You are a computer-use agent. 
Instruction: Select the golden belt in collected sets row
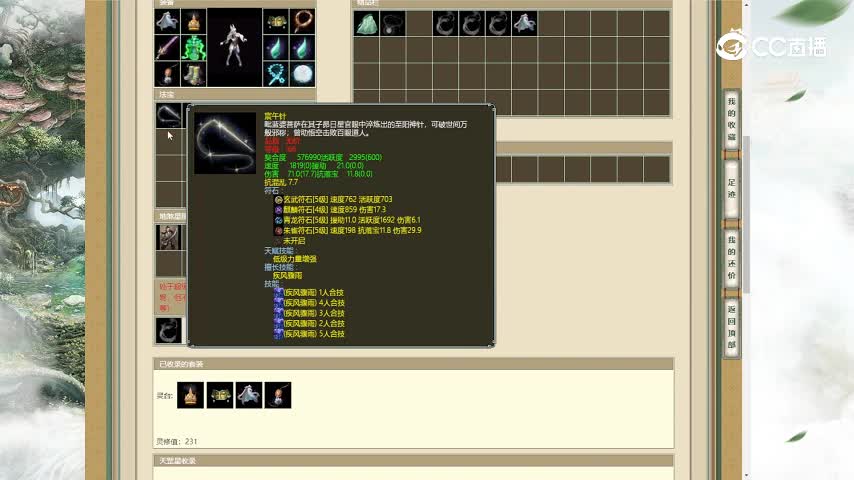point(219,395)
